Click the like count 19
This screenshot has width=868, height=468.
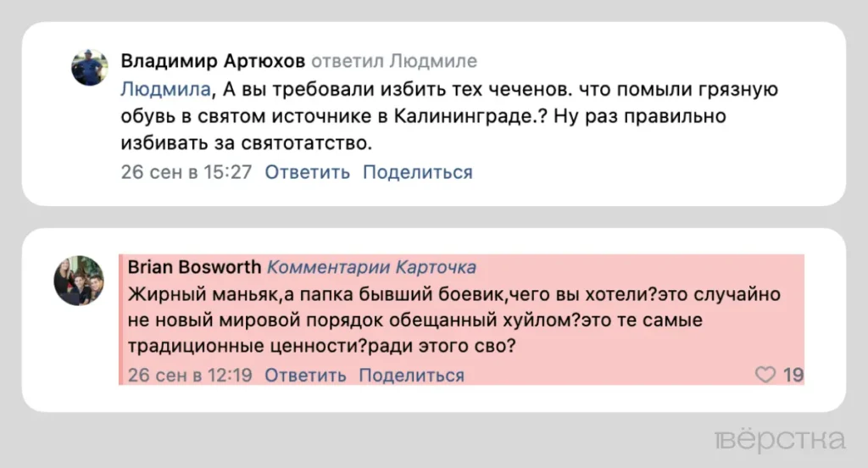[793, 375]
